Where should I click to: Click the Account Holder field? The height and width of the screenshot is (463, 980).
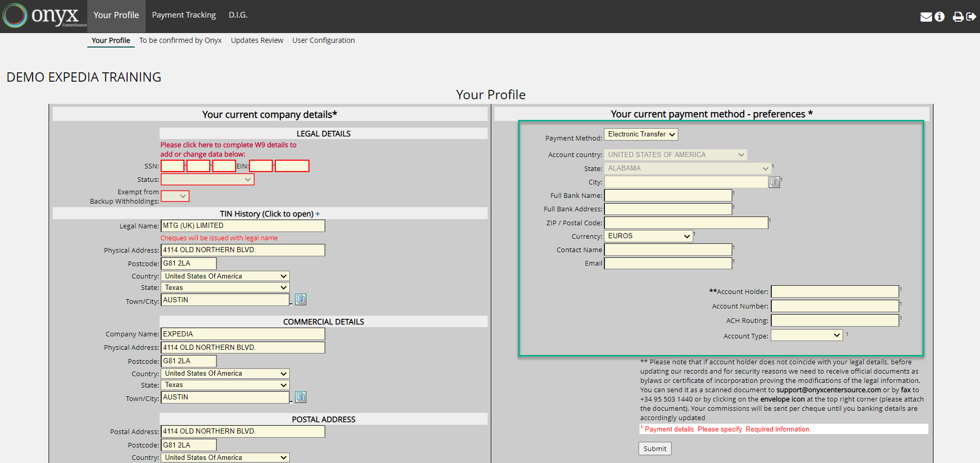click(835, 291)
